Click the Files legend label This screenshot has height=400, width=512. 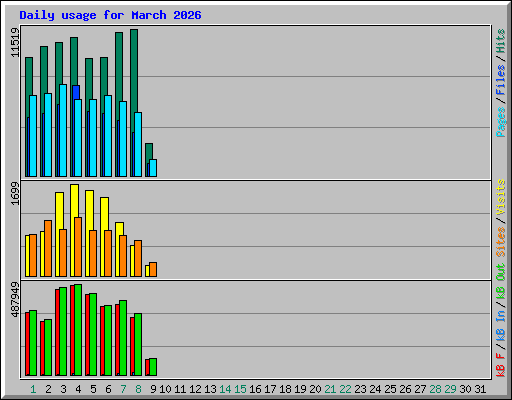coord(501,80)
